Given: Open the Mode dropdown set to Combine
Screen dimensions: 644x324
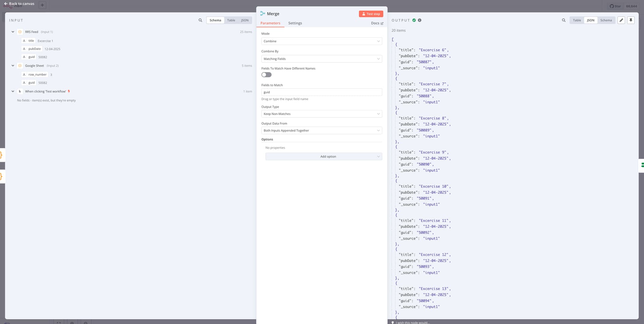Looking at the screenshot, I should click(322, 41).
